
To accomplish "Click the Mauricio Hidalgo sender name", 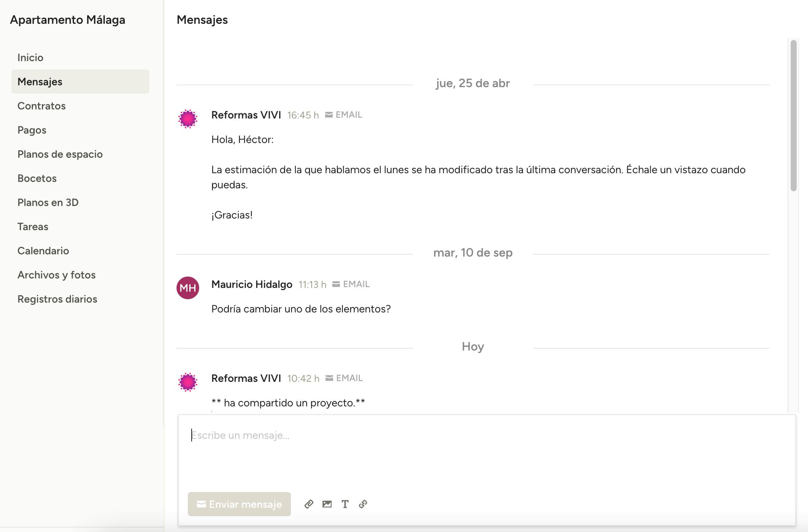I will [x=252, y=284].
